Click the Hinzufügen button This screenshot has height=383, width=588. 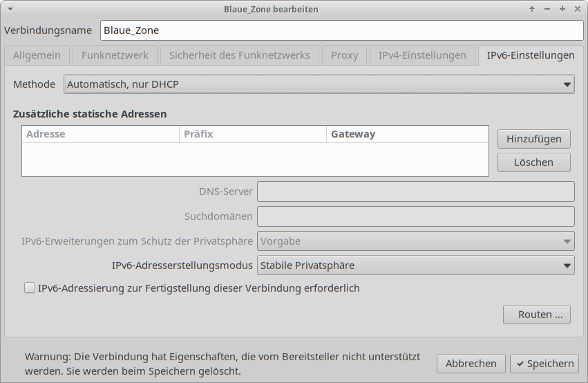click(x=533, y=139)
